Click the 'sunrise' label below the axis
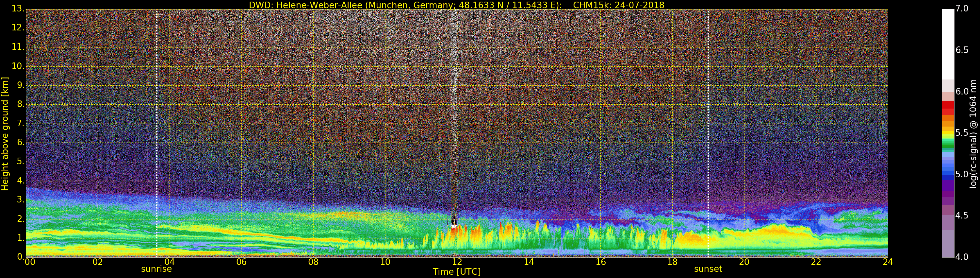 coord(156,269)
